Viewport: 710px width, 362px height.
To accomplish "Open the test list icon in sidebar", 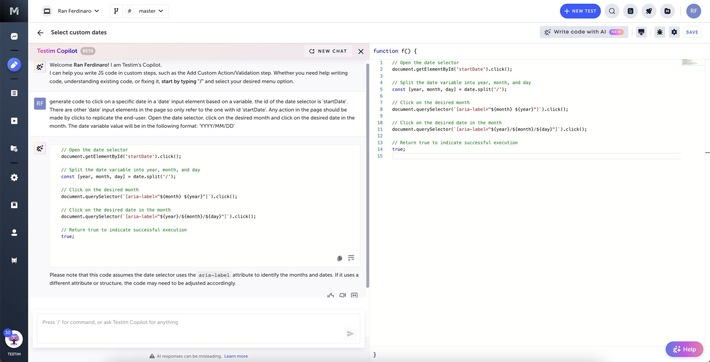I will pyautogui.click(x=14, y=93).
